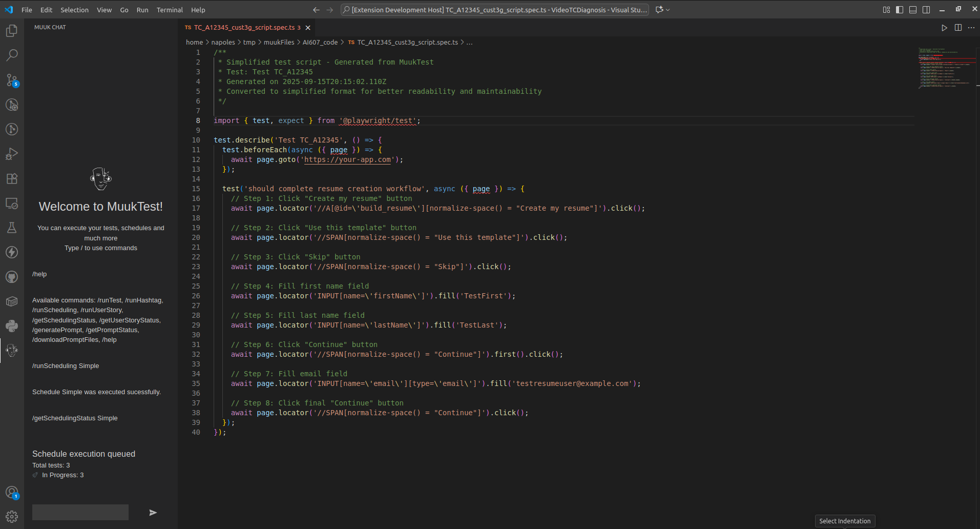Open the Run and Debug view
980x529 pixels.
(x=12, y=154)
